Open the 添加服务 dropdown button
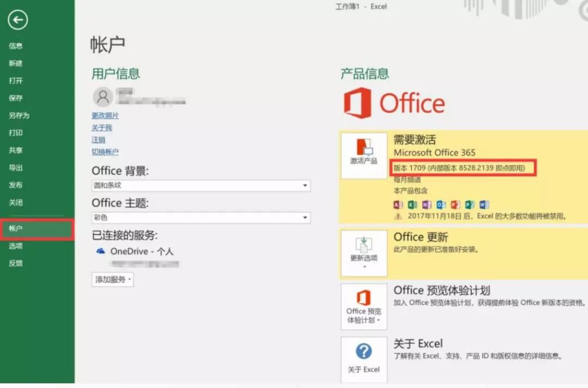Screen dimensions: 588x388 pyautogui.click(x=113, y=280)
